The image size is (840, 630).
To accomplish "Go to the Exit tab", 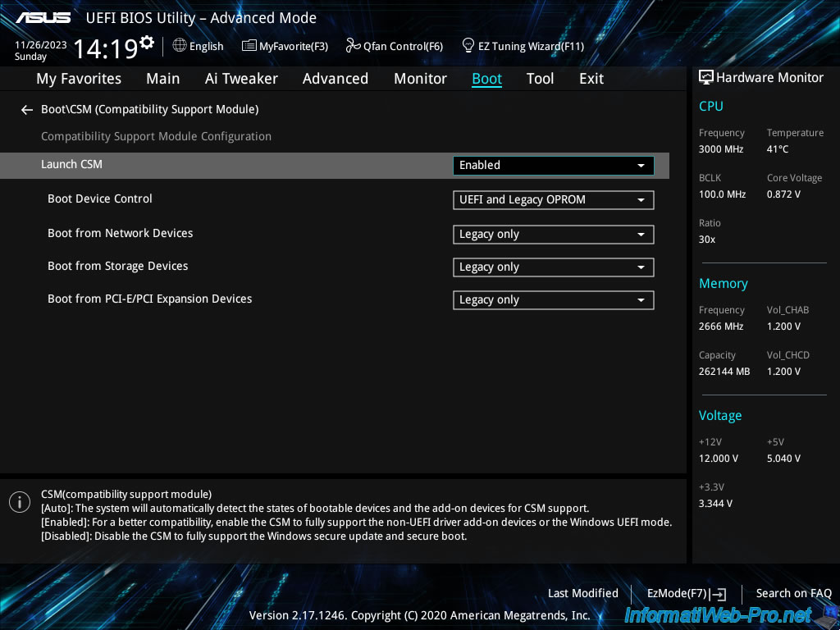I will pyautogui.click(x=591, y=79).
